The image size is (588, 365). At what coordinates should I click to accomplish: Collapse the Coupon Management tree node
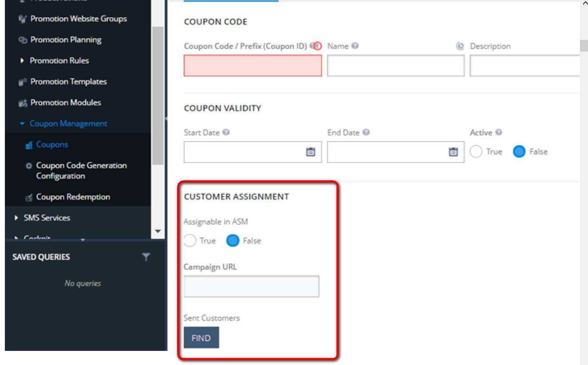click(x=22, y=123)
